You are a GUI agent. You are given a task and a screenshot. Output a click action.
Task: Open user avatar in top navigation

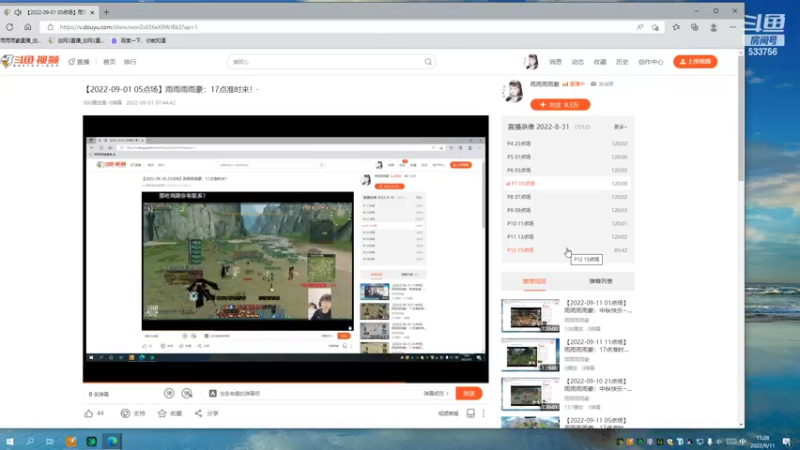click(x=531, y=61)
